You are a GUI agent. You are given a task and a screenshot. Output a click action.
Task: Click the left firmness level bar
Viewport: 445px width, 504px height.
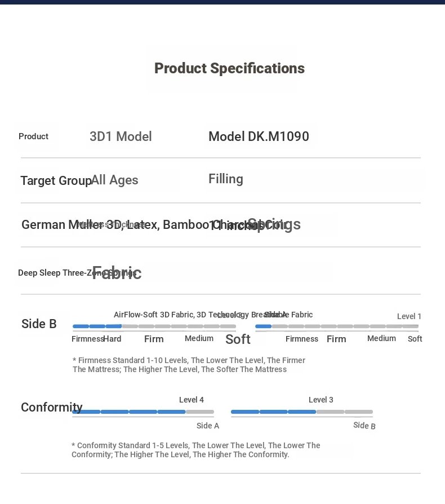pyautogui.click(x=154, y=326)
